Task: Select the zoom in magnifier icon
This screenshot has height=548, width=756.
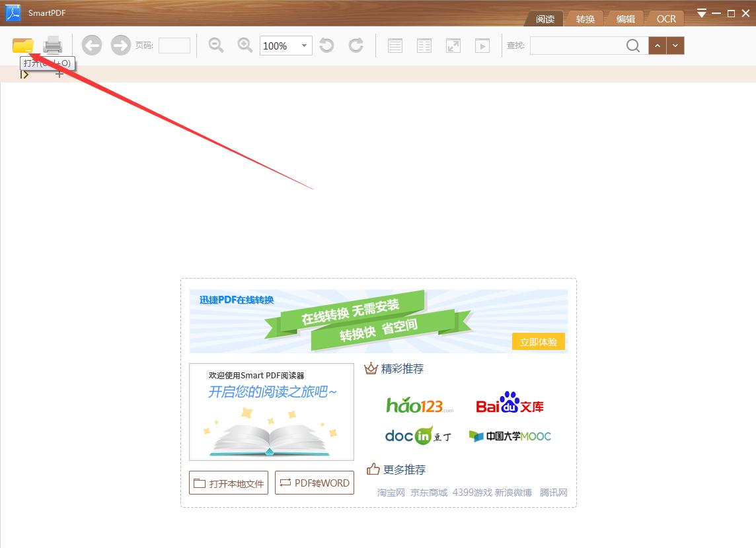Action: (245, 46)
